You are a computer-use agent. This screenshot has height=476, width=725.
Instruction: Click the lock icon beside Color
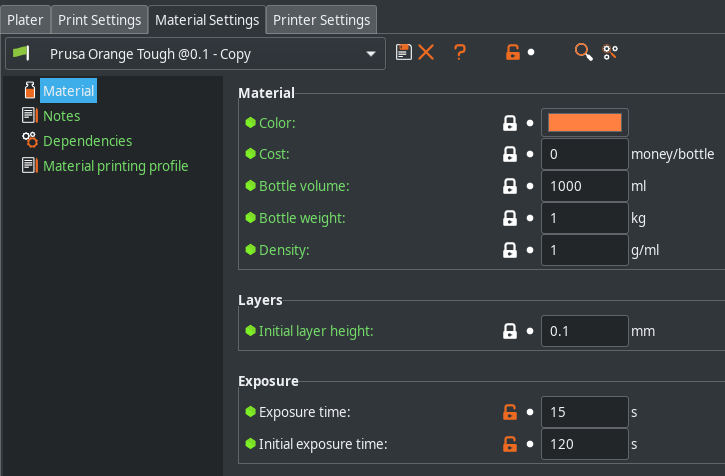(x=510, y=123)
